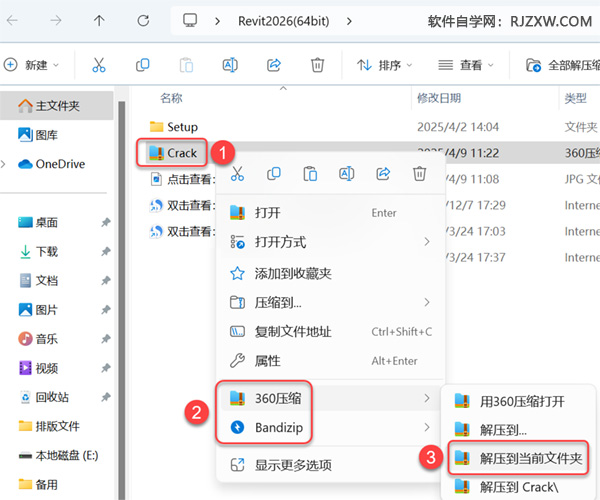Select the Crack archive file
The height and width of the screenshot is (500, 600).
coord(173,153)
